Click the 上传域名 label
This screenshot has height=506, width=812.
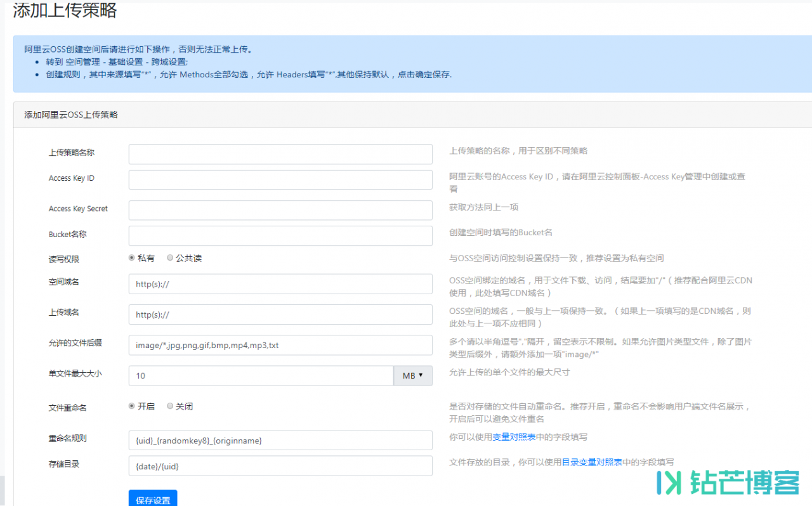coord(64,312)
